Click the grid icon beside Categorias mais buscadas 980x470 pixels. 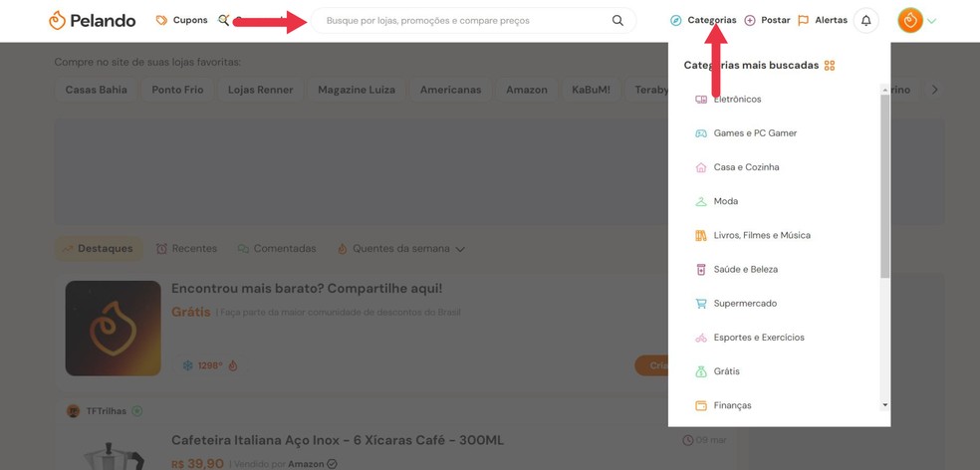pos(830,66)
